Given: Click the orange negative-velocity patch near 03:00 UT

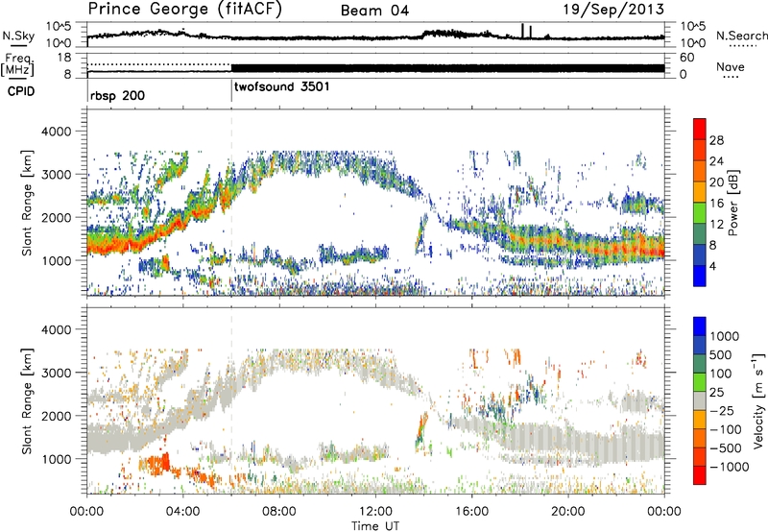Looking at the screenshot, I should (x=157, y=464).
